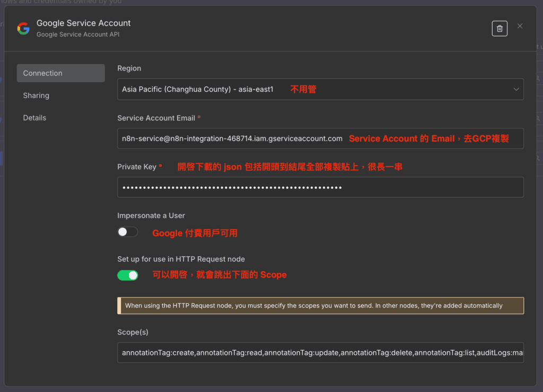Close the Google Service Account dialog
Viewport: 543px width, 392px height.
click(520, 26)
